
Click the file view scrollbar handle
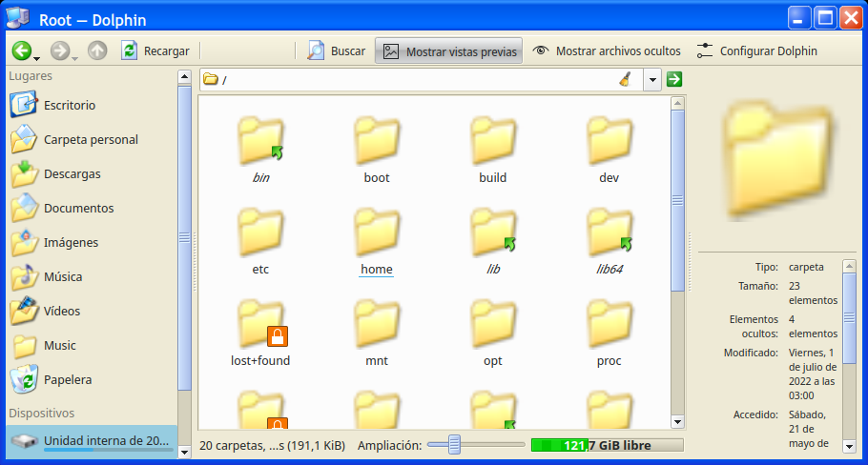[677, 201]
